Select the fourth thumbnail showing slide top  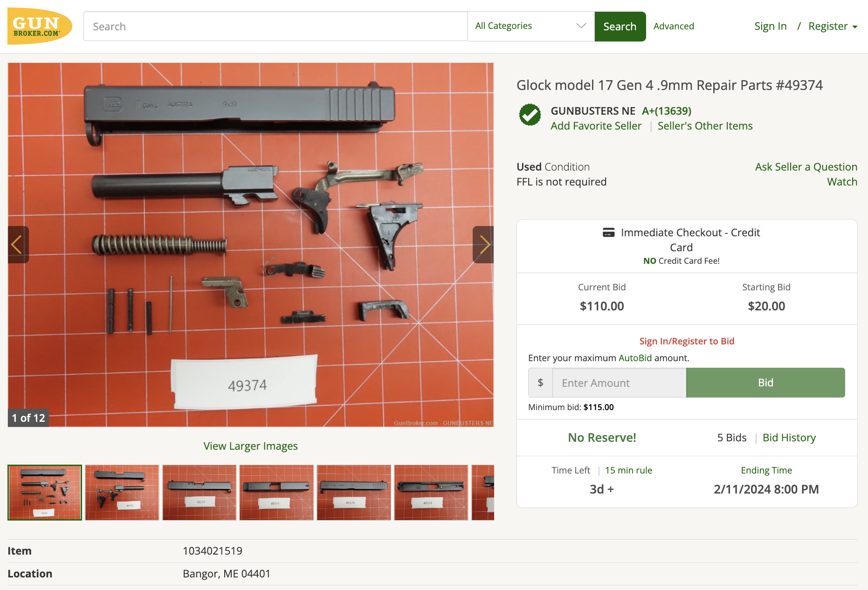(276, 492)
